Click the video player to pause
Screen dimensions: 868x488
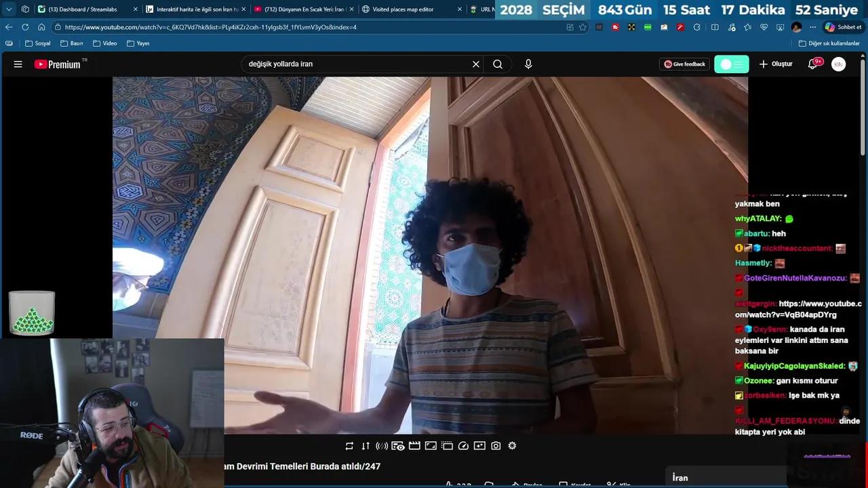pyautogui.click(x=430, y=255)
